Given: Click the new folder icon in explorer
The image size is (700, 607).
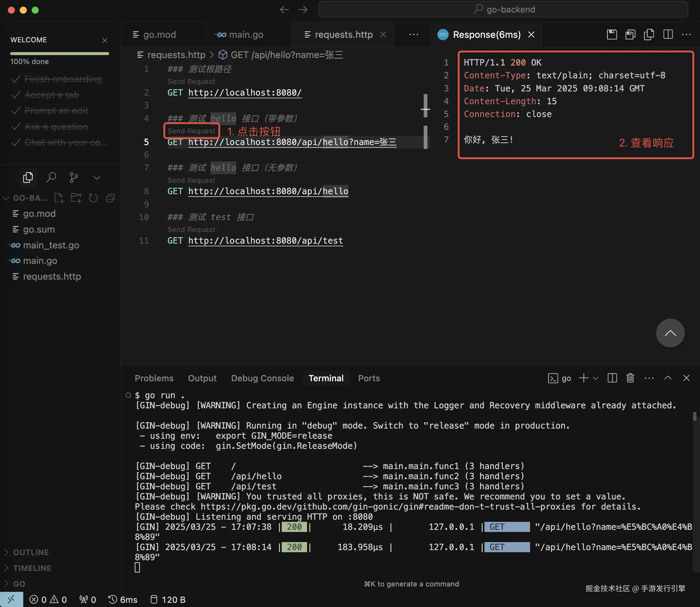Looking at the screenshot, I should tap(76, 198).
